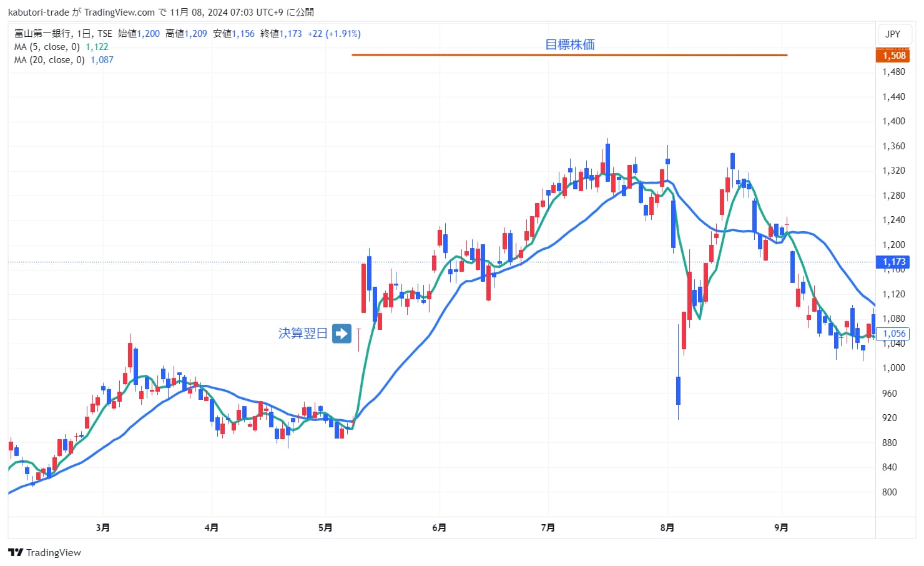Click the 終値1,173 close value
Image resolution: width=924 pixels, height=566 pixels.
pyautogui.click(x=281, y=34)
